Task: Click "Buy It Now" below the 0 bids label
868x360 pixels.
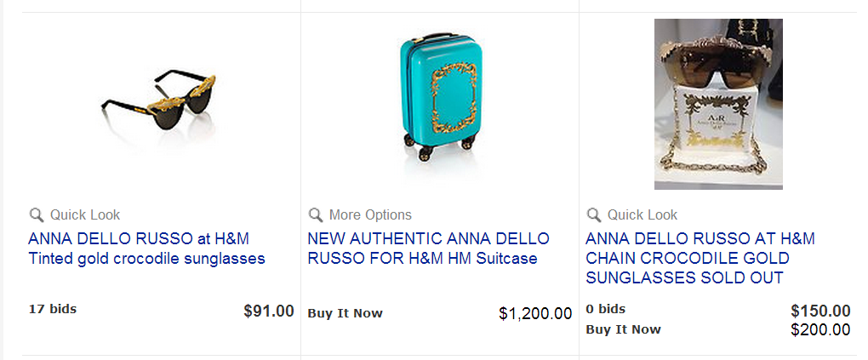Action: pos(623,329)
